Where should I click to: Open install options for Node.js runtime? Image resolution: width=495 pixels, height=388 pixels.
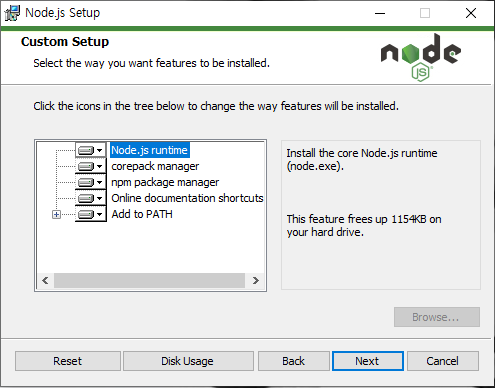[x=90, y=150]
